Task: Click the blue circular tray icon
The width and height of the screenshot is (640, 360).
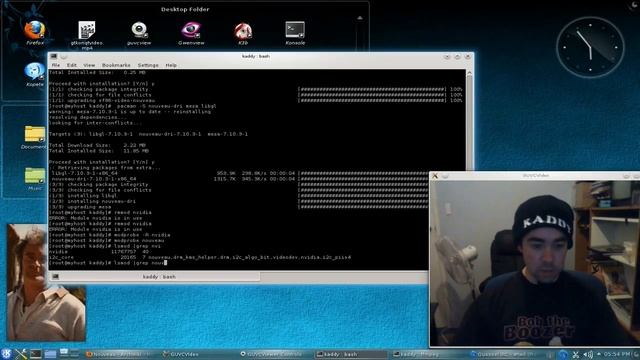Action: click(563, 355)
